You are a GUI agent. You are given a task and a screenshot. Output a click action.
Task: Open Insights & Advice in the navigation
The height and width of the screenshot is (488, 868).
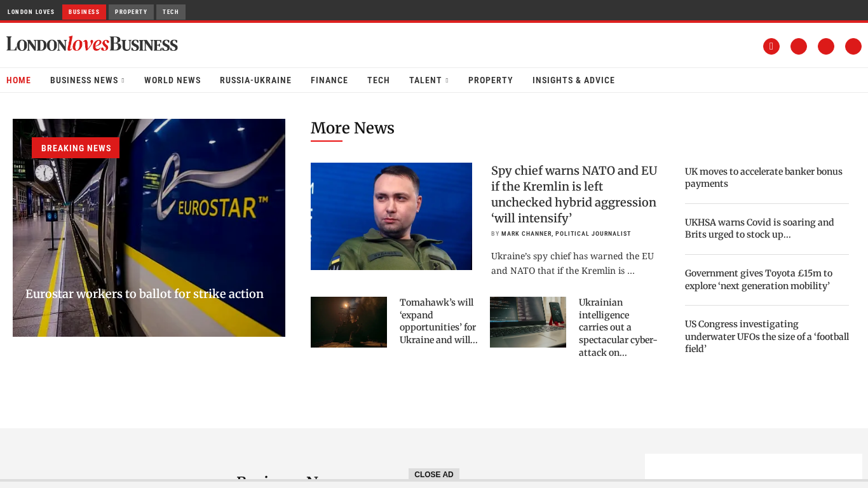click(573, 81)
